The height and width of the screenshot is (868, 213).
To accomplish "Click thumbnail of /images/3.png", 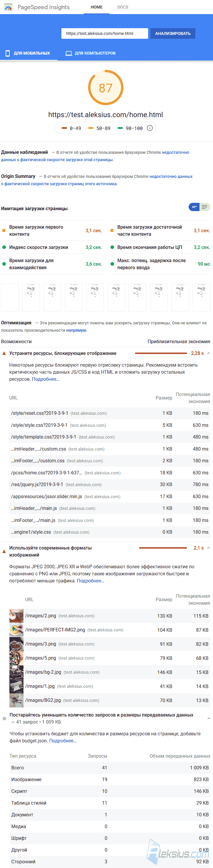I will coord(16,644).
